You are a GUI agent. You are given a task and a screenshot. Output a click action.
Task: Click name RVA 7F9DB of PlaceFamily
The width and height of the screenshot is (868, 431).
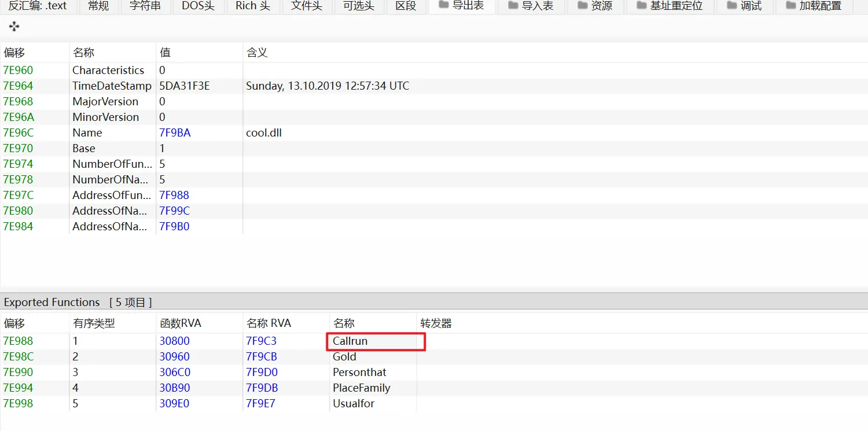[262, 388]
